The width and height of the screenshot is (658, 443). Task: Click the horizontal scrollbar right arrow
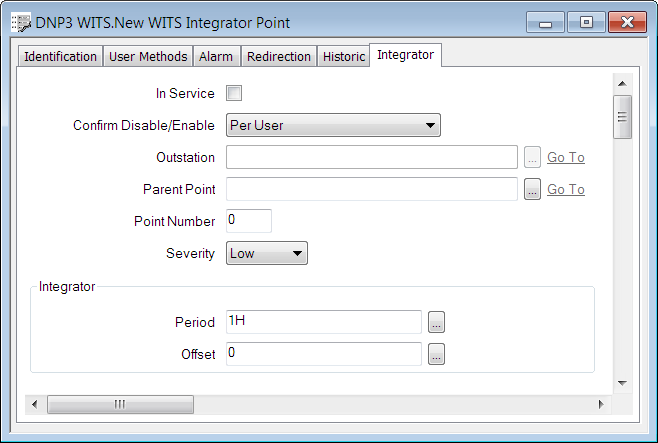[x=601, y=404]
